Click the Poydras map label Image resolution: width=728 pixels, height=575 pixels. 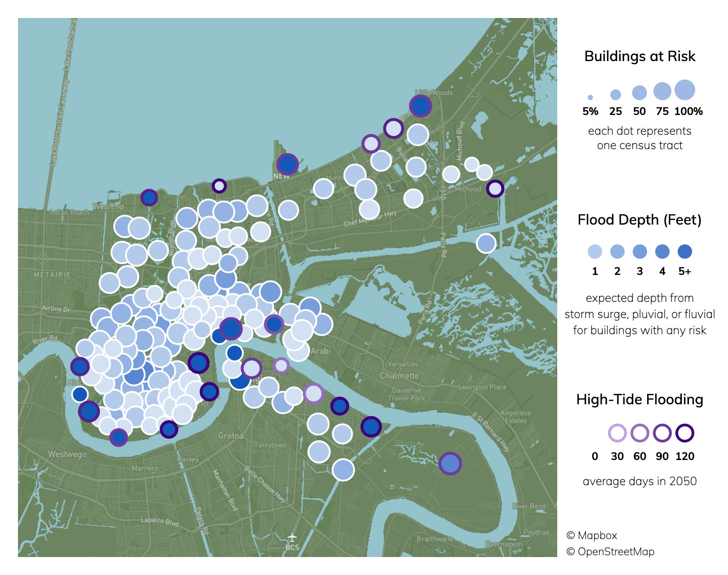pyautogui.click(x=536, y=532)
